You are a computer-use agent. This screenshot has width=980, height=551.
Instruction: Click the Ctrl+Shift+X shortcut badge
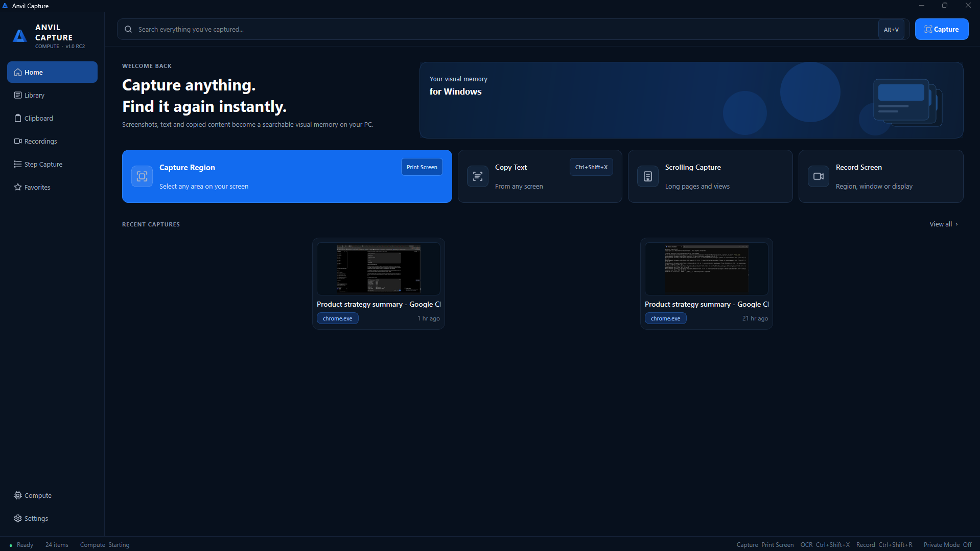pyautogui.click(x=591, y=167)
